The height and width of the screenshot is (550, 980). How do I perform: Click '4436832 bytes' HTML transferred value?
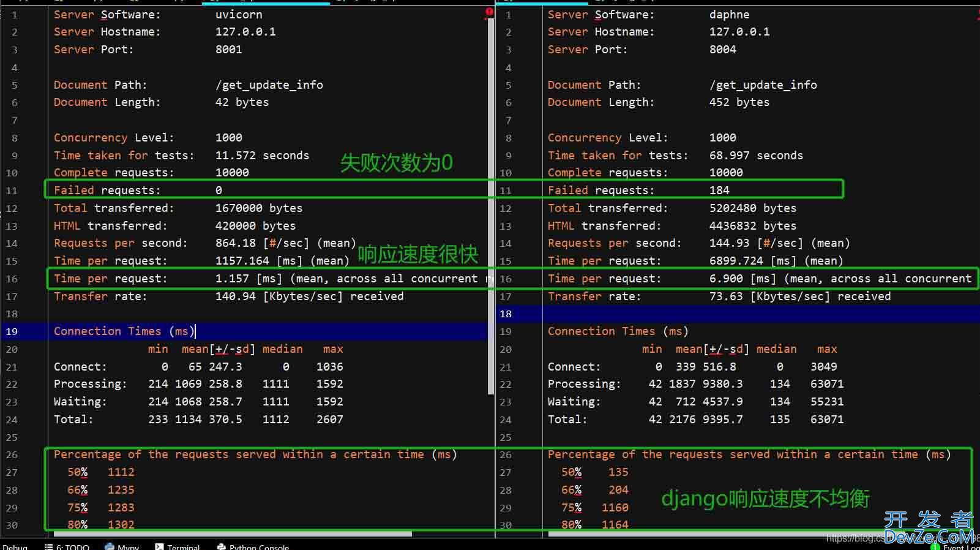click(753, 226)
